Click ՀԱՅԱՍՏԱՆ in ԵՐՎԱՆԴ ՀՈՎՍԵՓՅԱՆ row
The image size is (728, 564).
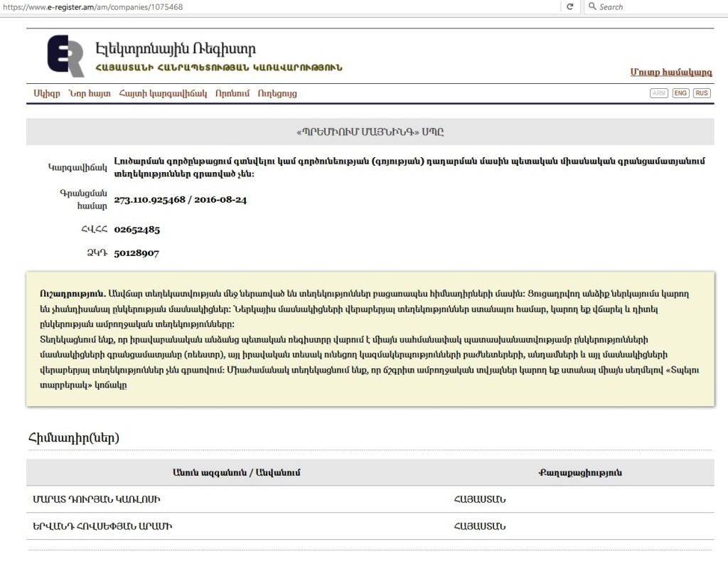click(480, 526)
